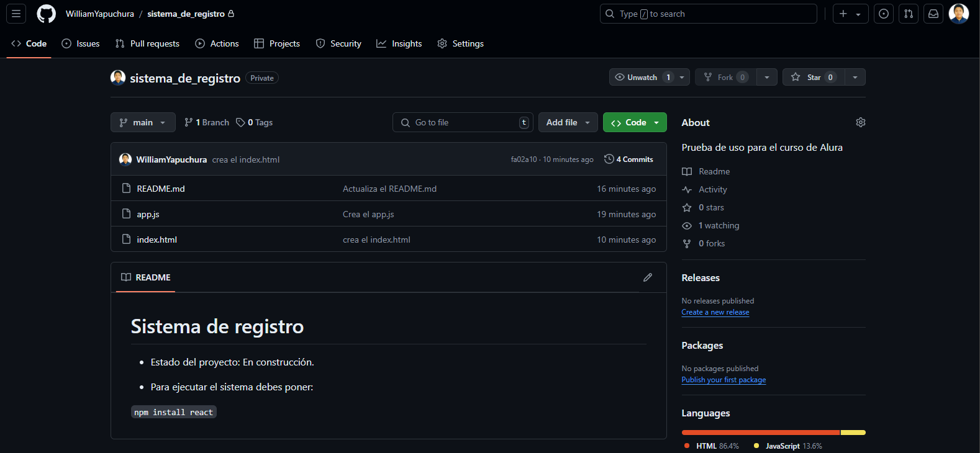Image resolution: width=980 pixels, height=453 pixels.
Task: Open the README.md file
Action: tap(161, 189)
